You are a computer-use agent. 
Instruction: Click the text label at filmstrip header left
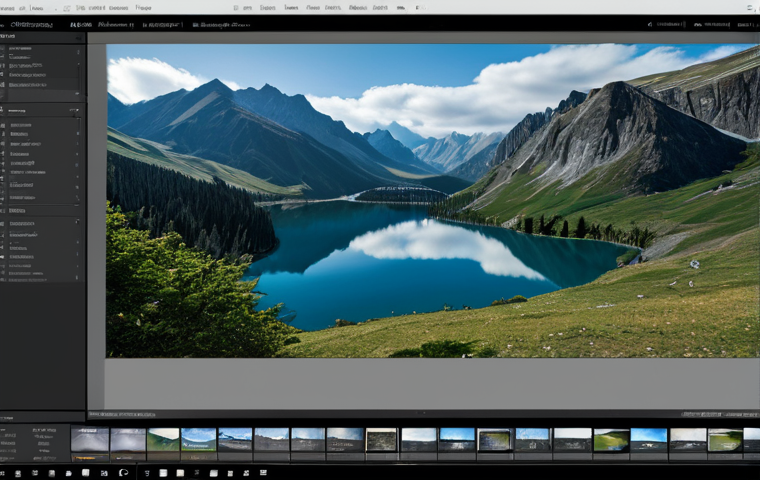[x=122, y=415]
